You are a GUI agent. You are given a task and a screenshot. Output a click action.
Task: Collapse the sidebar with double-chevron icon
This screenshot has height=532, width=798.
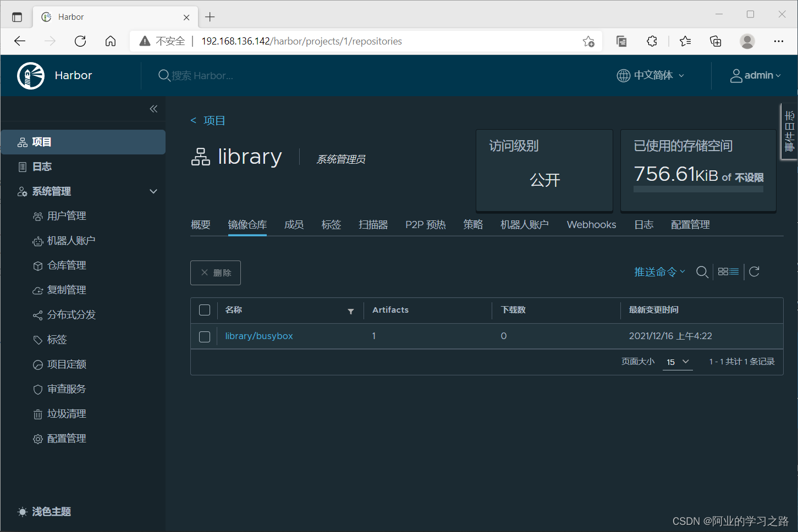coord(153,109)
